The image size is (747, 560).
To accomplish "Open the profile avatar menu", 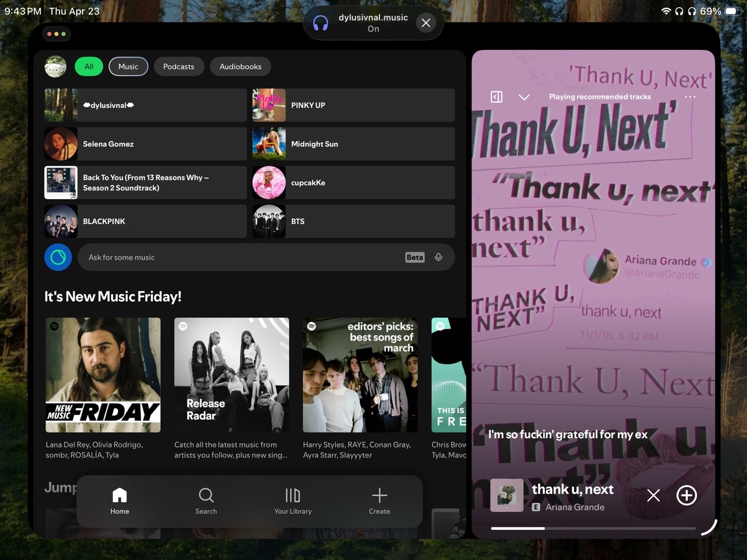I will point(56,66).
